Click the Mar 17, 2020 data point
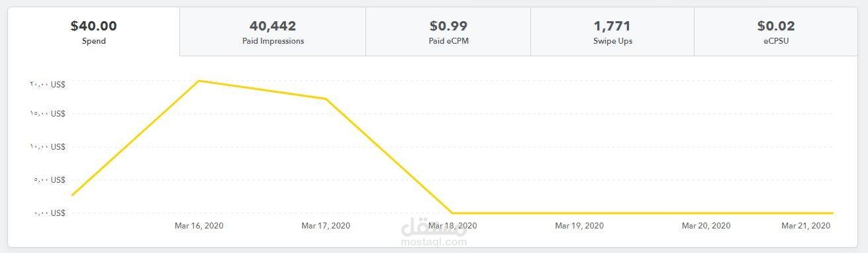 (326, 99)
